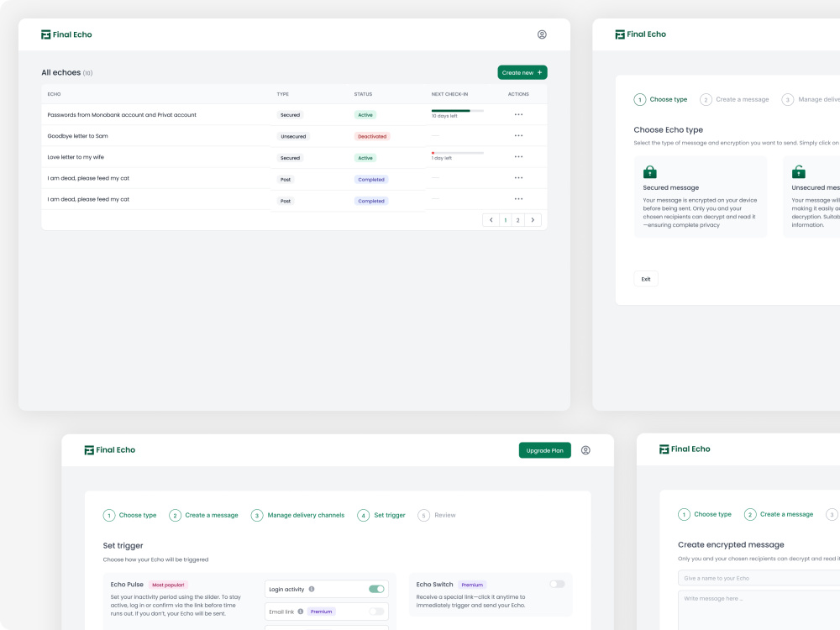Click the Upgrade Plan button
This screenshot has height=630, width=840.
[545, 450]
